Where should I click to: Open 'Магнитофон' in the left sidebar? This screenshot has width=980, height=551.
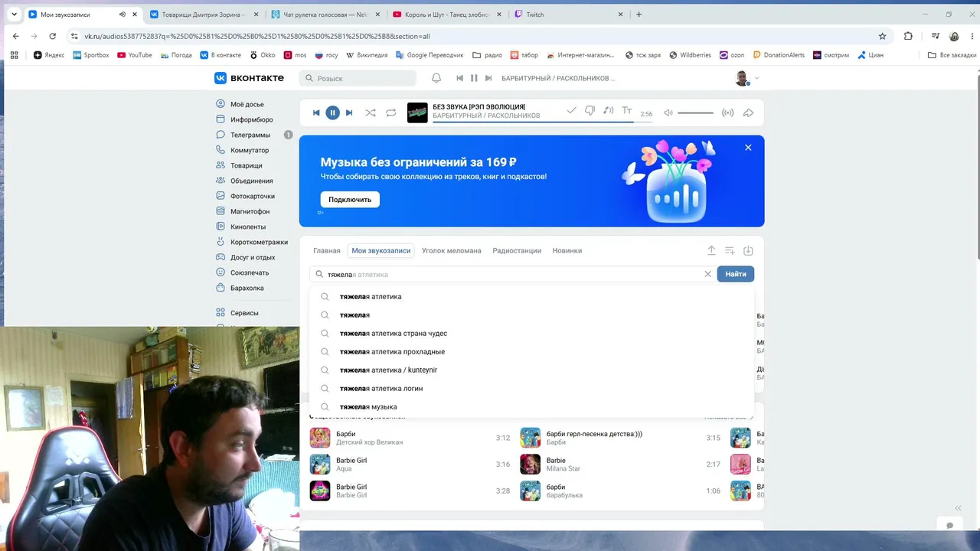coord(250,211)
